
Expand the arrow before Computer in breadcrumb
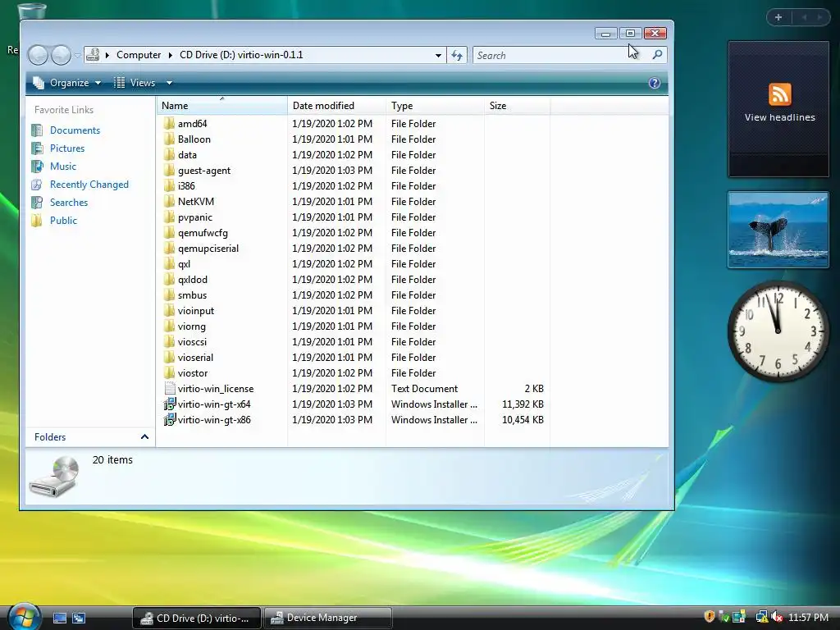pos(107,55)
